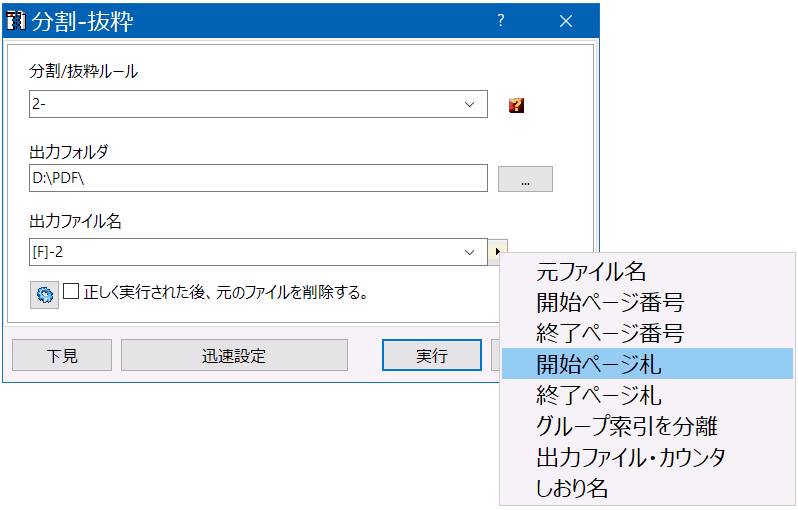Select 終了ページ番号 menu entry
Image resolution: width=798 pixels, height=510 pixels.
647,333
